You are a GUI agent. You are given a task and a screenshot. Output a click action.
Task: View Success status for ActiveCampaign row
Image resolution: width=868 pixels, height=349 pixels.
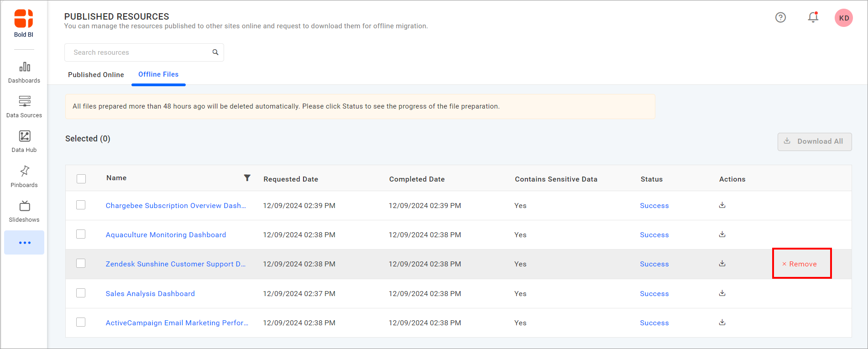(654, 323)
